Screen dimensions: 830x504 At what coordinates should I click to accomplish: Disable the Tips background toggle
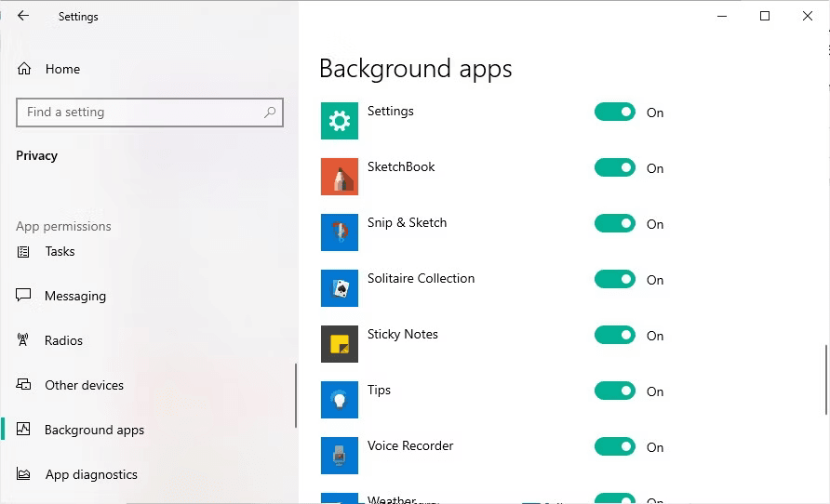point(614,391)
